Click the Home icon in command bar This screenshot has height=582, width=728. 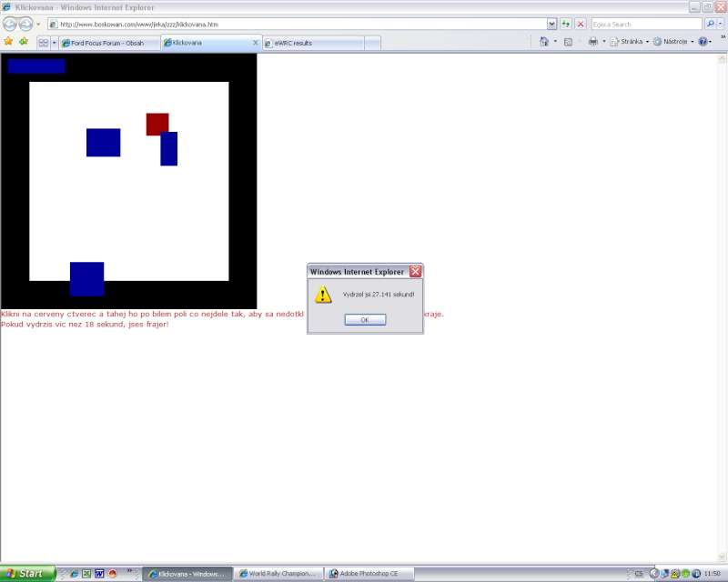[x=543, y=42]
